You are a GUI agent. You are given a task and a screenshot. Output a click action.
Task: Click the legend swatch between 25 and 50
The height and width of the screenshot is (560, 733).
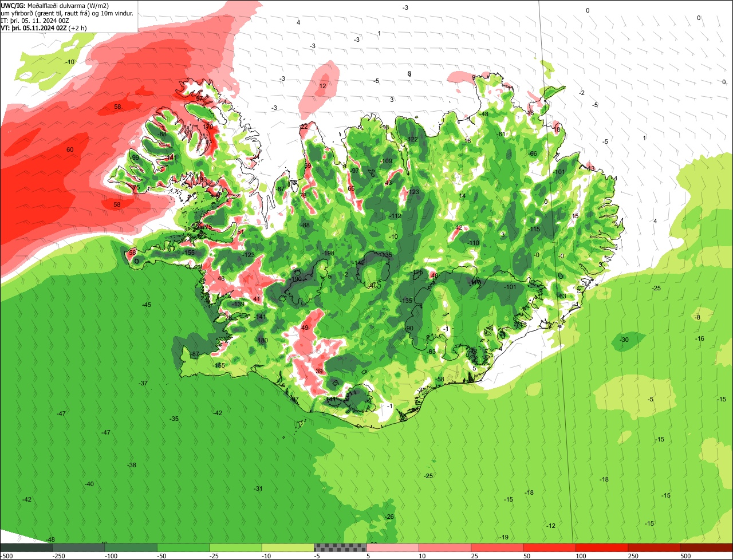(x=497, y=548)
